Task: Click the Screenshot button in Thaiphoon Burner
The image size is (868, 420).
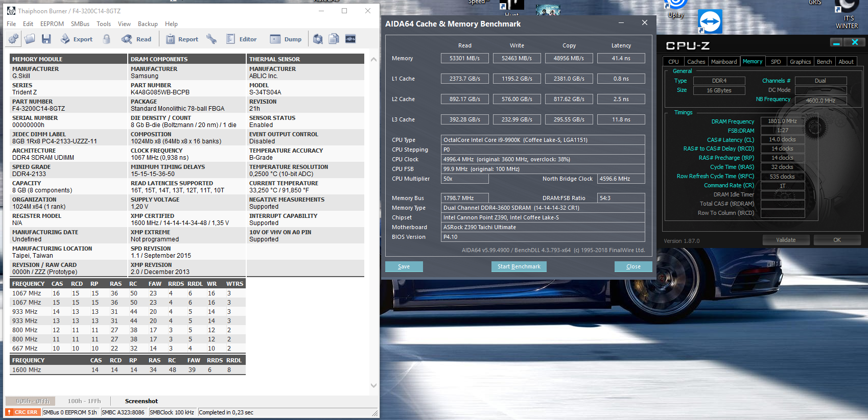Action: (x=142, y=401)
